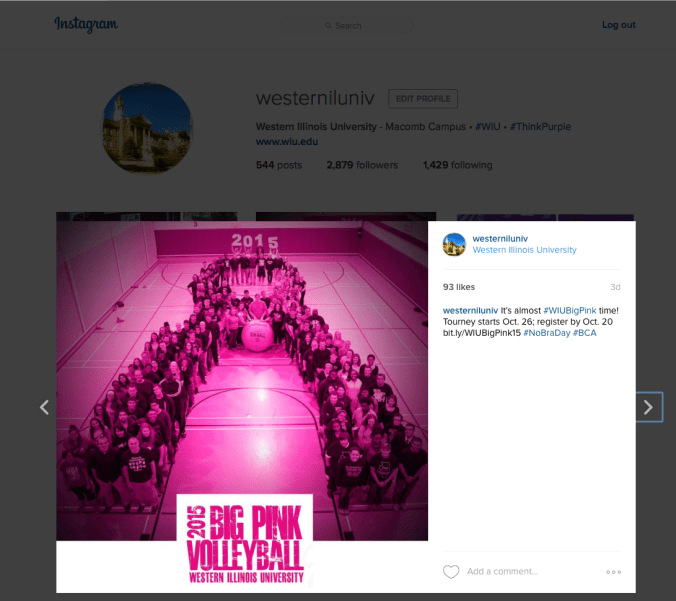676x601 pixels.
Task: Click the EDIT PROFILE button
Action: click(423, 99)
